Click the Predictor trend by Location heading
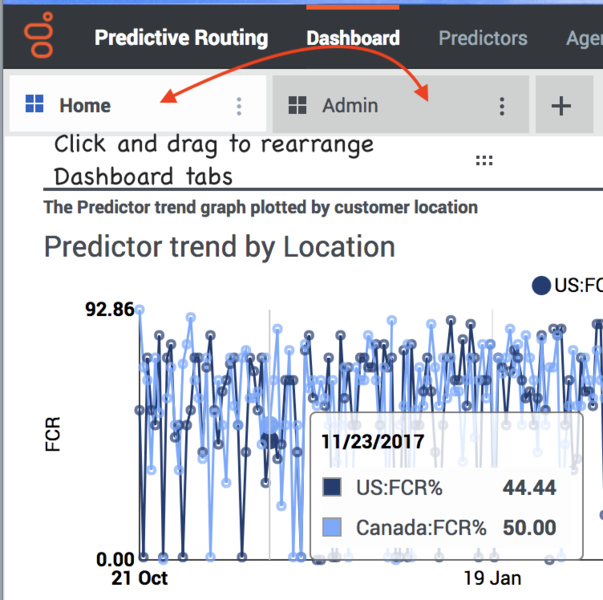Viewport: 603px width, 600px height. (219, 247)
